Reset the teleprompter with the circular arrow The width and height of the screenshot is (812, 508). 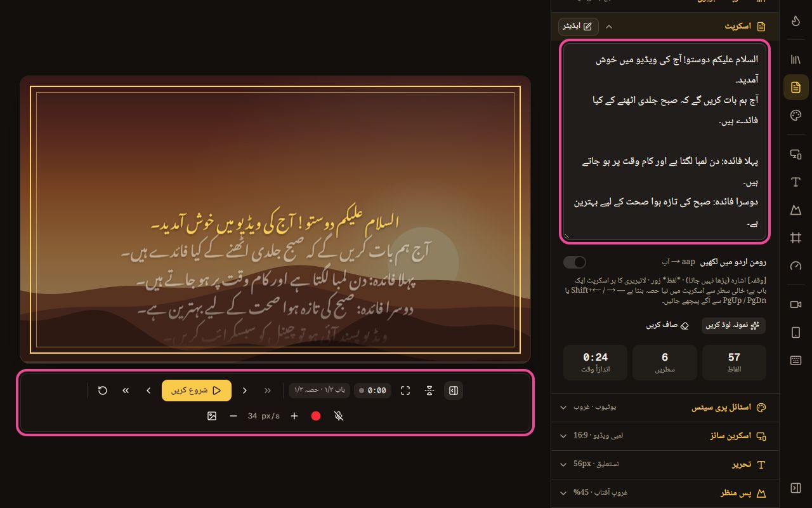[103, 391]
